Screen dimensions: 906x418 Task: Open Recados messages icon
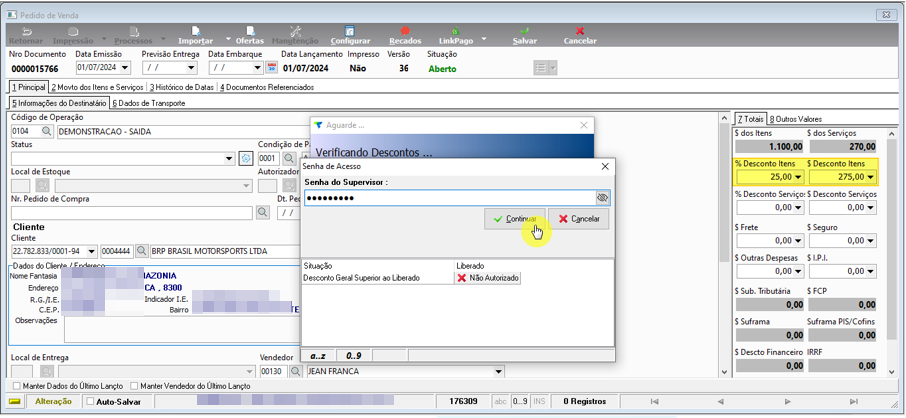click(x=405, y=36)
